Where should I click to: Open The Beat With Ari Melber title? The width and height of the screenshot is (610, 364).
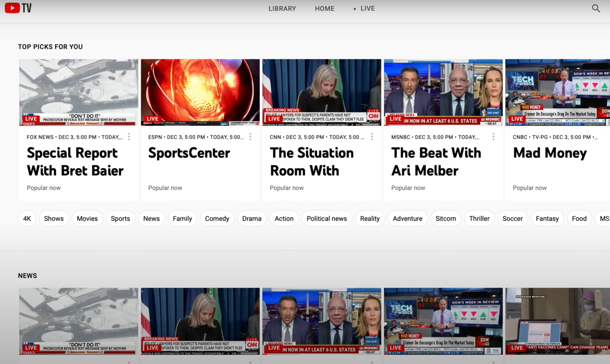(436, 161)
